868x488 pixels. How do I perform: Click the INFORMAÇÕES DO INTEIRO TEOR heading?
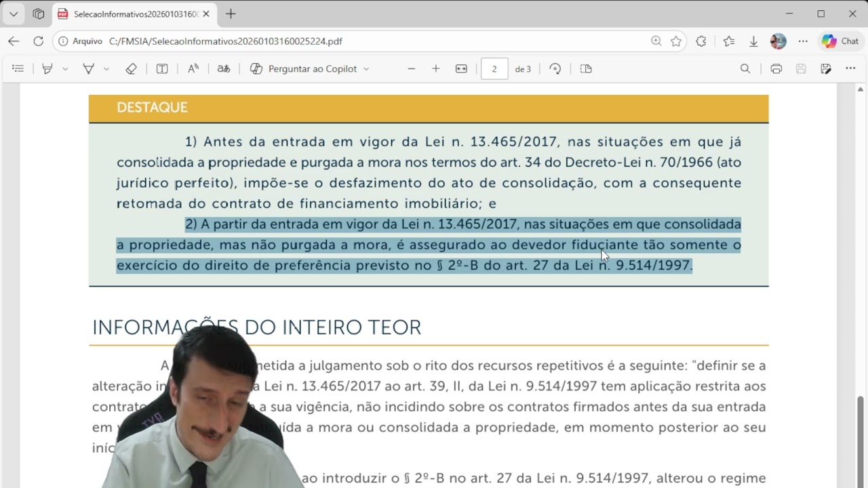click(x=256, y=327)
